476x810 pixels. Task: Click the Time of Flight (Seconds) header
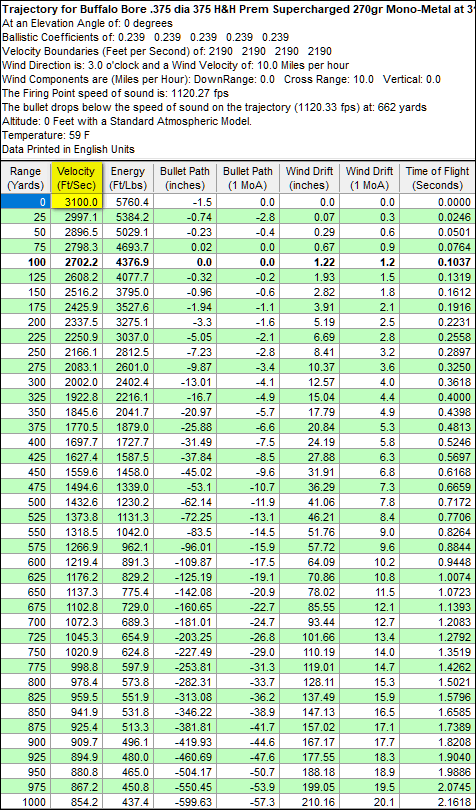click(437, 177)
